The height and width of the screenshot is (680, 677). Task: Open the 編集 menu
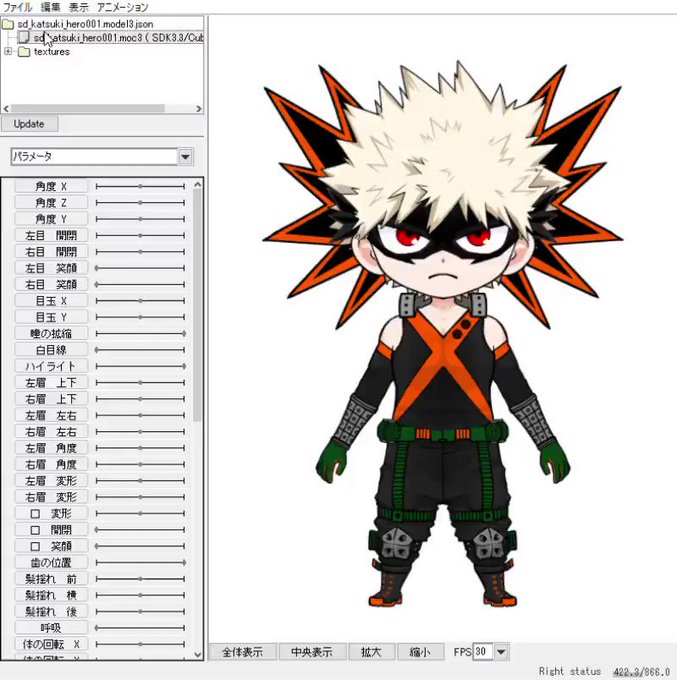tap(51, 7)
